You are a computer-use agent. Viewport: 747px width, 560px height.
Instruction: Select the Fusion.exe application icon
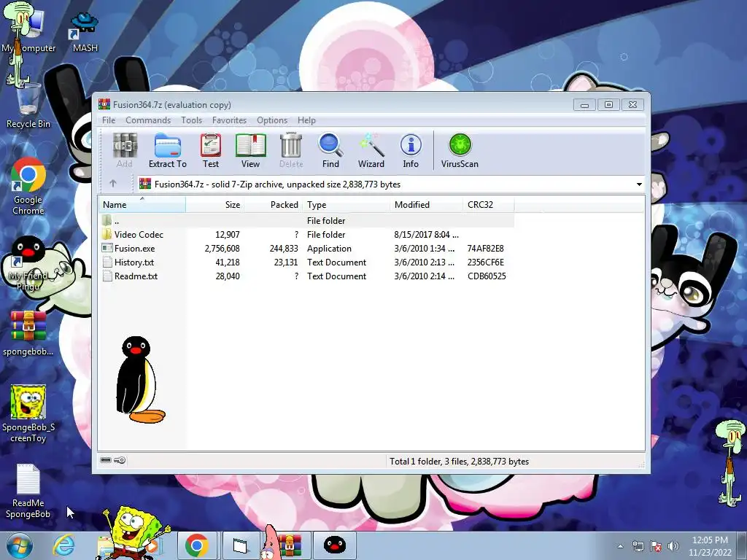[107, 248]
